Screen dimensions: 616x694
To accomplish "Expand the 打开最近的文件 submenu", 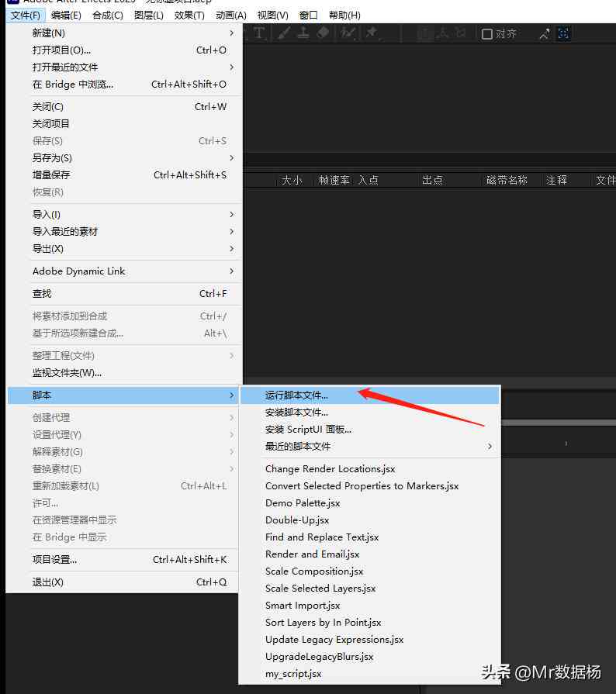I will click(x=124, y=67).
